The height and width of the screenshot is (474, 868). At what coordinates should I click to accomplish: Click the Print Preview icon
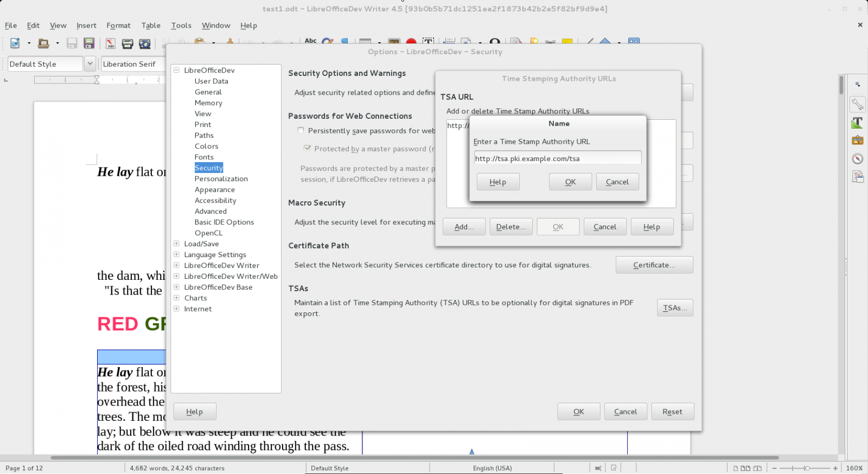[x=145, y=43]
